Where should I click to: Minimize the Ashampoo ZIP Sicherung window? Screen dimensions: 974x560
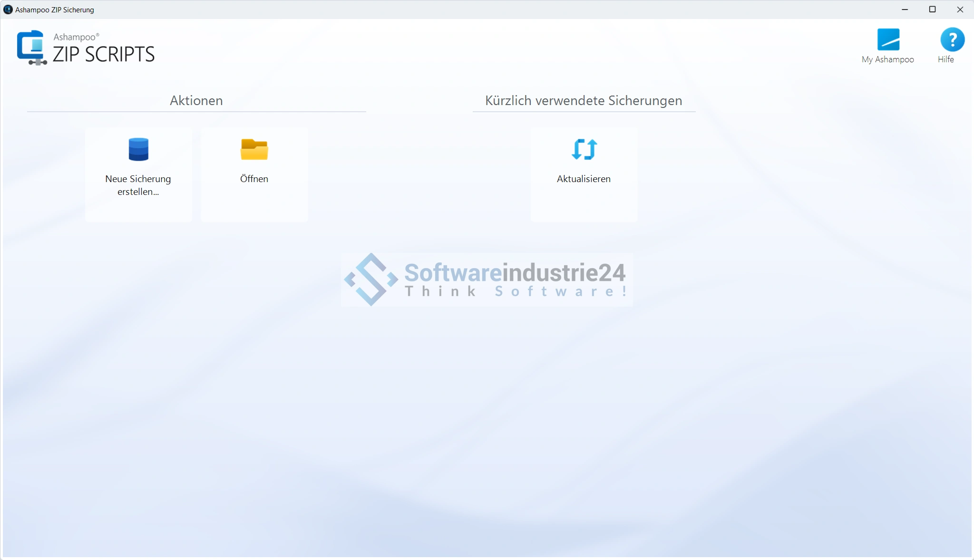[x=905, y=10]
